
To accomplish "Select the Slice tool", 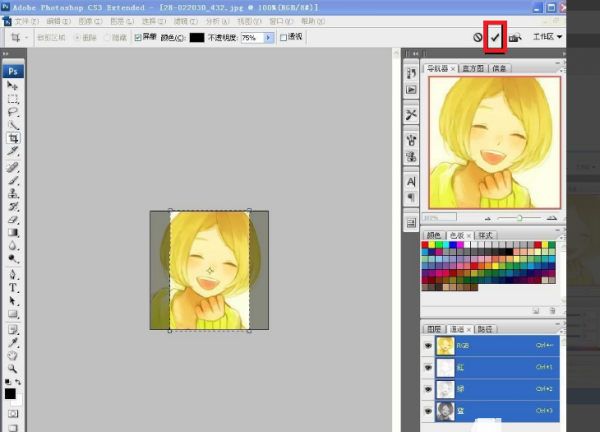I will pyautogui.click(x=13, y=151).
